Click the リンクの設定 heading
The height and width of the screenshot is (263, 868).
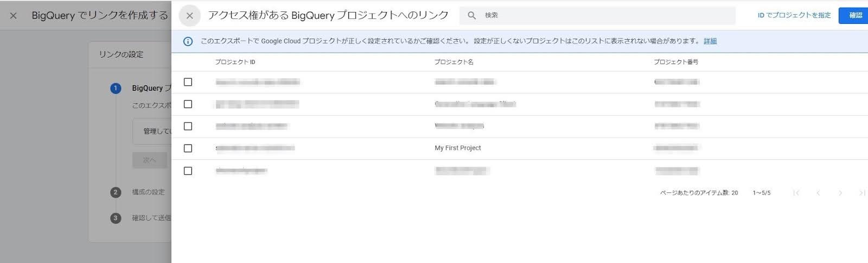[x=121, y=54]
